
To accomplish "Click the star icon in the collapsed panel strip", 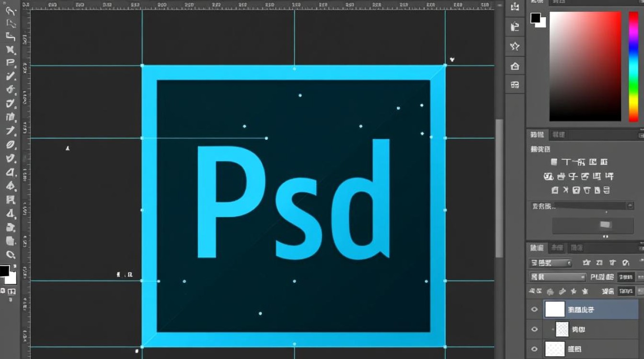I will tap(515, 46).
